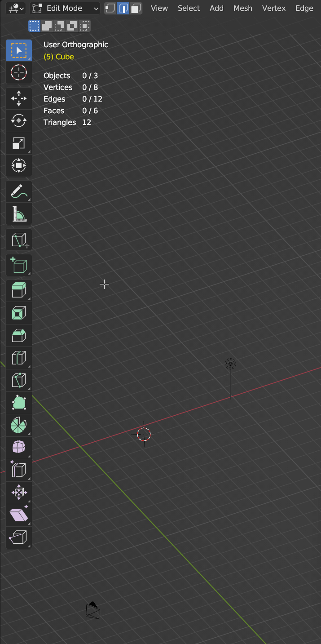The image size is (321, 644).
Task: Select the Add Cube tool
Action: click(x=19, y=266)
